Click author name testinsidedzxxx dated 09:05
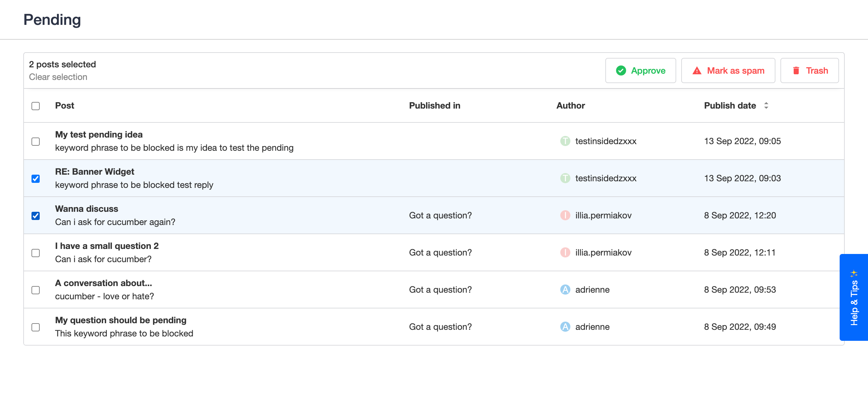This screenshot has height=411, width=868. (606, 141)
